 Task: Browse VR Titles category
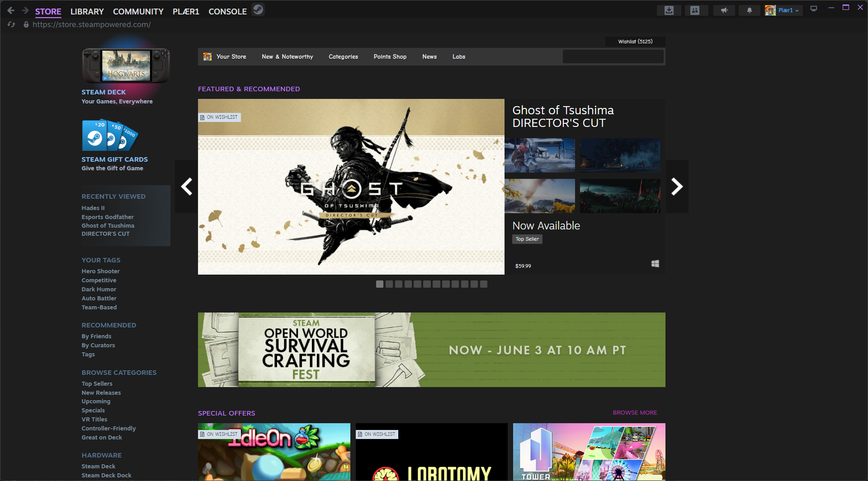tap(94, 420)
